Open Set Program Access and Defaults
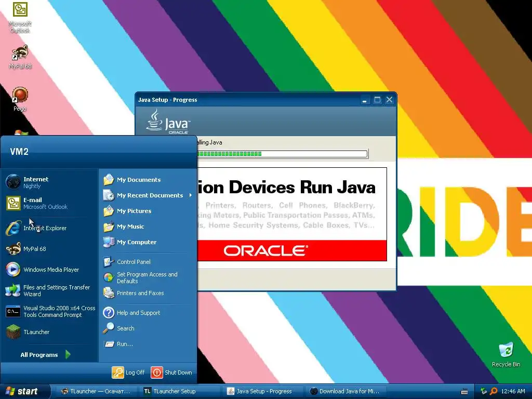This screenshot has width=532, height=399. [x=148, y=277]
